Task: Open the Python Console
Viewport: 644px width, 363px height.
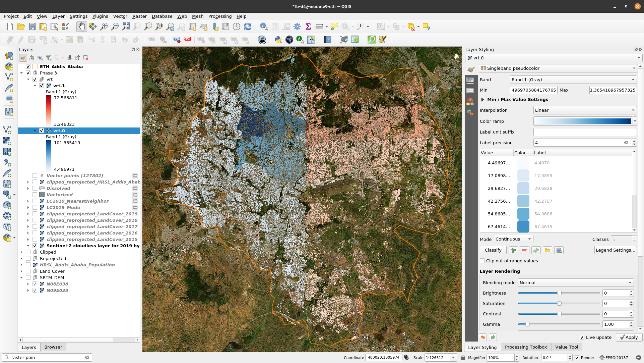Action: point(278,40)
